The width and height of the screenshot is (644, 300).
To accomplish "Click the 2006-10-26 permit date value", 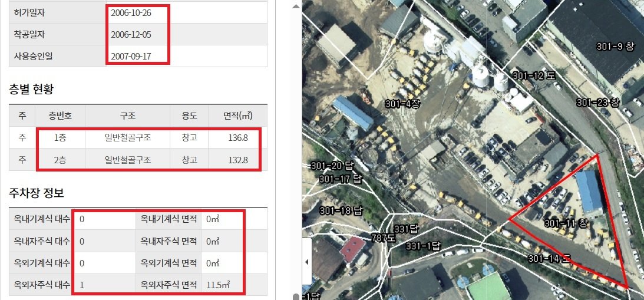I will pyautogui.click(x=131, y=12).
